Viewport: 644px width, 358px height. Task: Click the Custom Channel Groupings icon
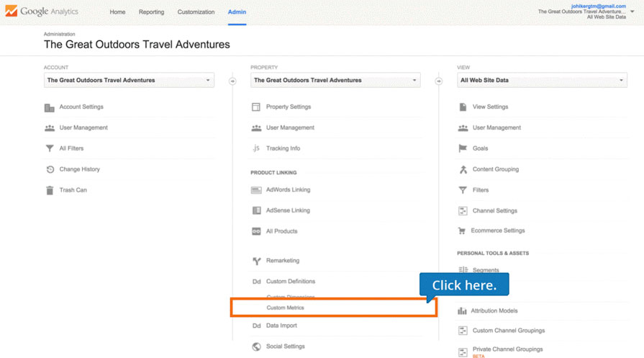pyautogui.click(x=463, y=331)
